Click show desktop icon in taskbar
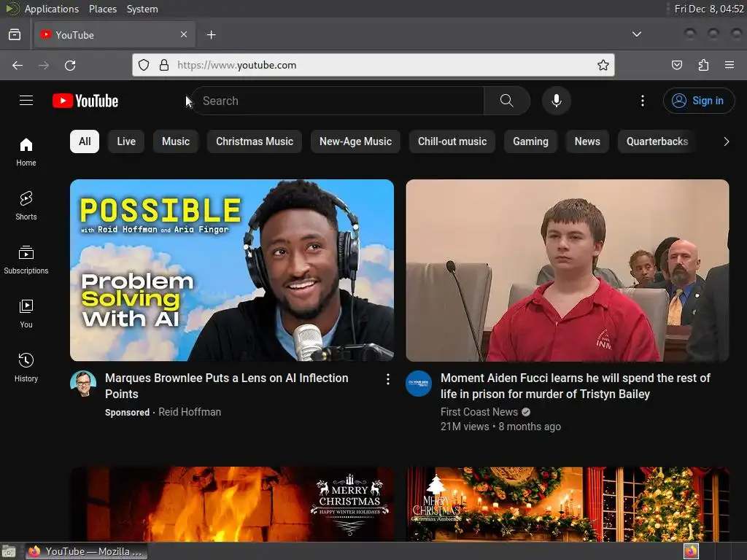Viewport: 747px width, 560px height. tap(9, 551)
